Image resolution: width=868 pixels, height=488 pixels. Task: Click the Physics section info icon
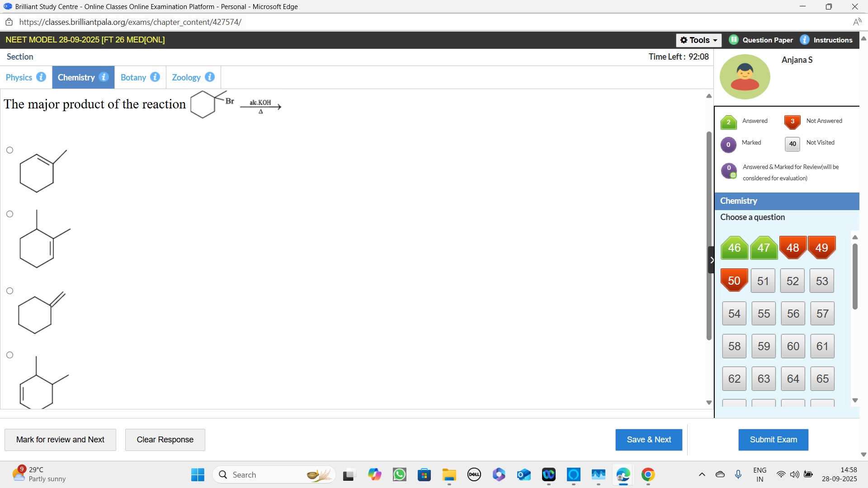[x=41, y=77]
